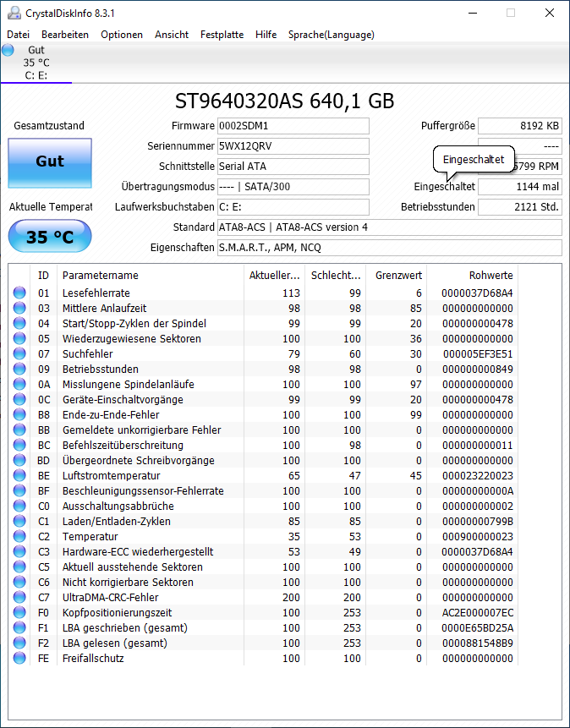Click the Schnittstelle field Serial ATA

tap(293, 167)
